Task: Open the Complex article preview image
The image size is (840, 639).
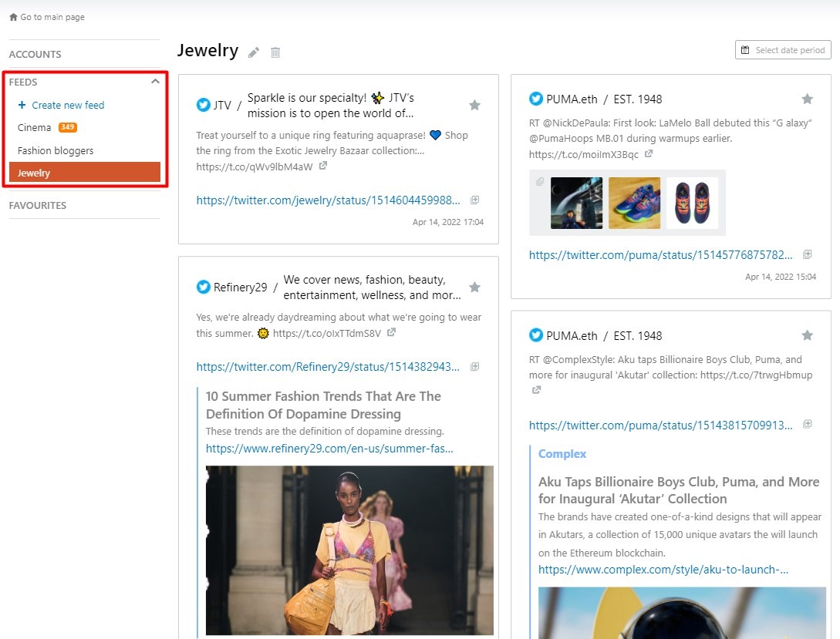Action: [x=682, y=613]
